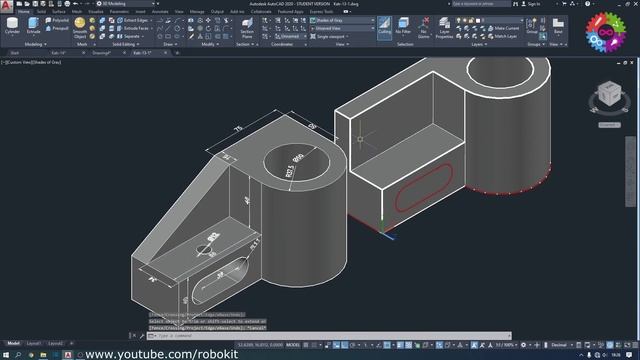The width and height of the screenshot is (640, 360).
Task: Click the workspace switching gear in status bar
Action: (x=523, y=345)
